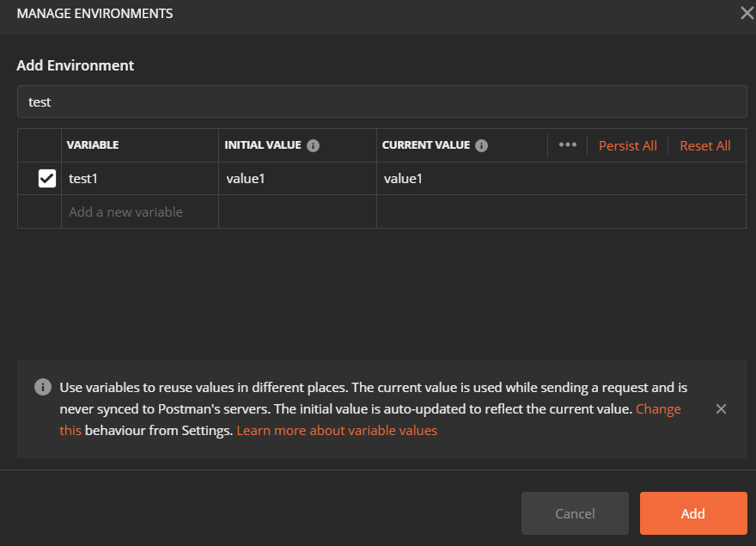Viewport: 756px width, 546px height.
Task: Open the Learn more about variable values link
Action: click(337, 430)
